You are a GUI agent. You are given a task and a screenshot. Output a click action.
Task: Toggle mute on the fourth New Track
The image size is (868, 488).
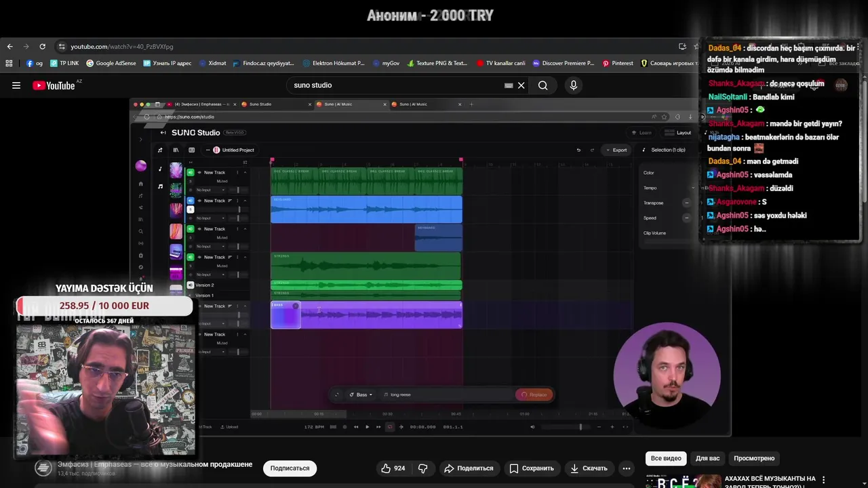191,257
